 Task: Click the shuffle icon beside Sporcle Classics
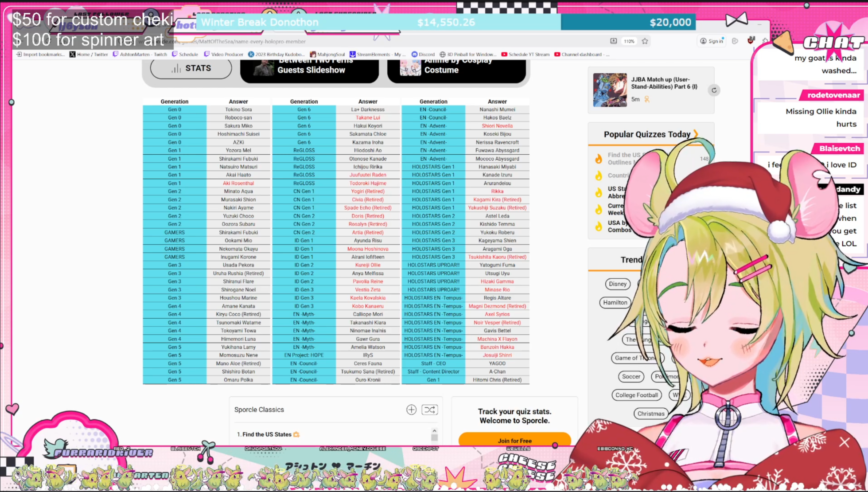click(429, 410)
